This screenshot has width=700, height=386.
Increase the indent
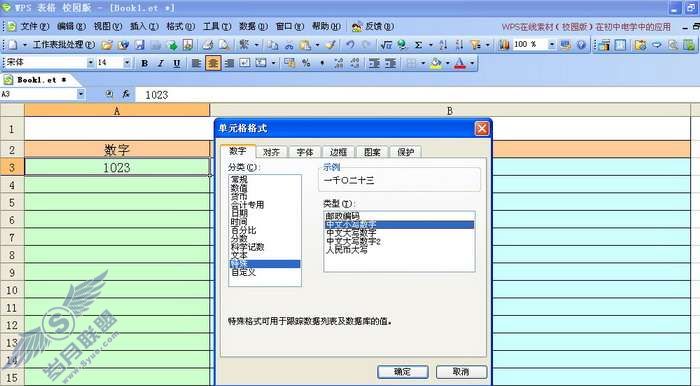click(391, 63)
